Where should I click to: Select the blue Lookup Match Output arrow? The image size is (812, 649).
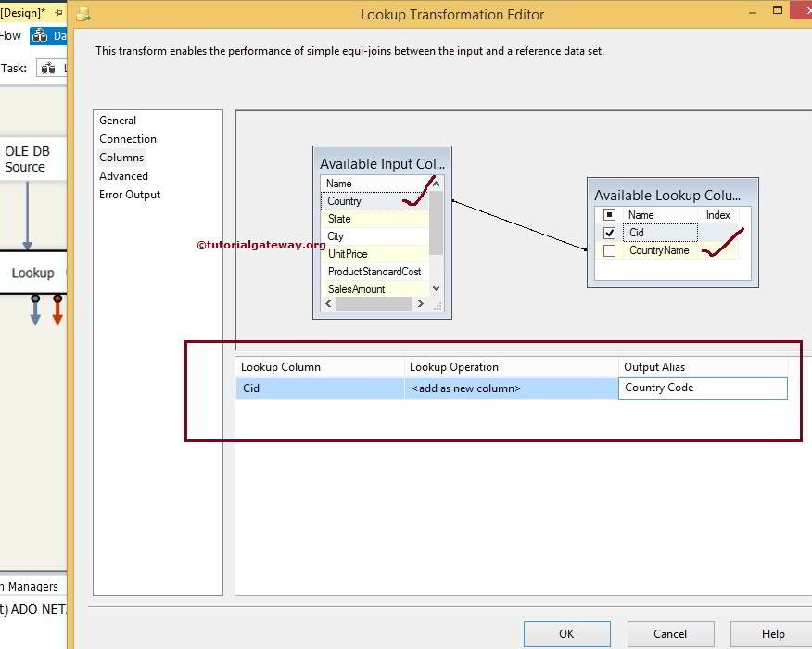coord(35,312)
